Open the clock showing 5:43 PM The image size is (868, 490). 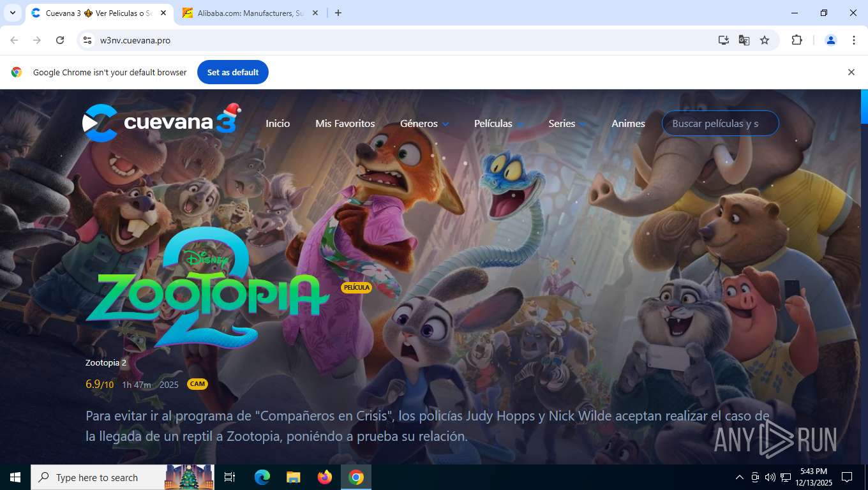tap(813, 477)
